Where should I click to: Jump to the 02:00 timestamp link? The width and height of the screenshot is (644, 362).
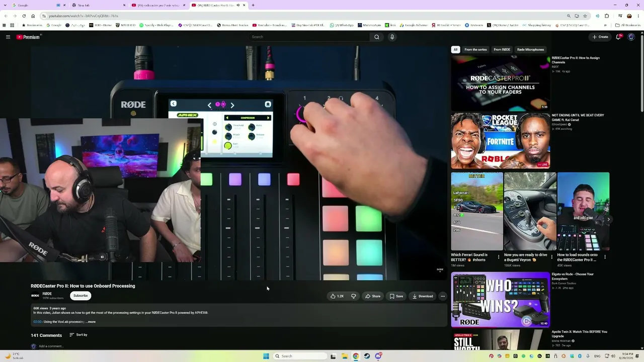[37, 322]
